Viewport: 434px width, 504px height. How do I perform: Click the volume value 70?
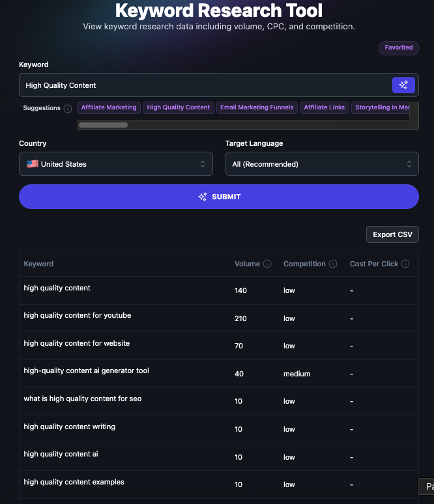pyautogui.click(x=239, y=346)
